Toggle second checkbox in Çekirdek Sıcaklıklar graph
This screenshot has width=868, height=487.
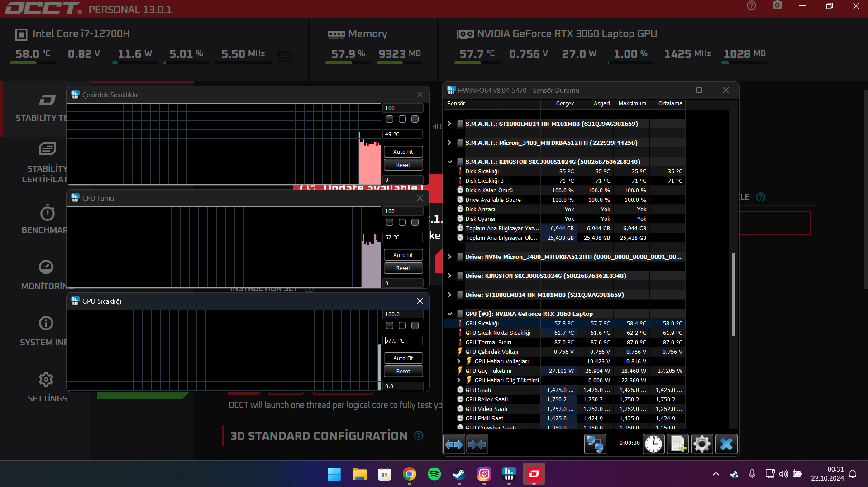pyautogui.click(x=402, y=119)
